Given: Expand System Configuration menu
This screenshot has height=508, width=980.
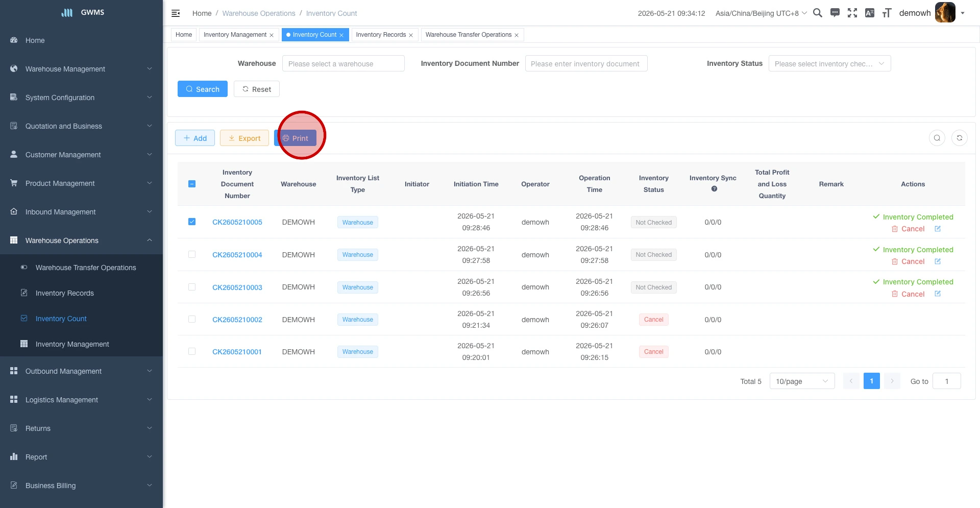Looking at the screenshot, I should click(82, 98).
